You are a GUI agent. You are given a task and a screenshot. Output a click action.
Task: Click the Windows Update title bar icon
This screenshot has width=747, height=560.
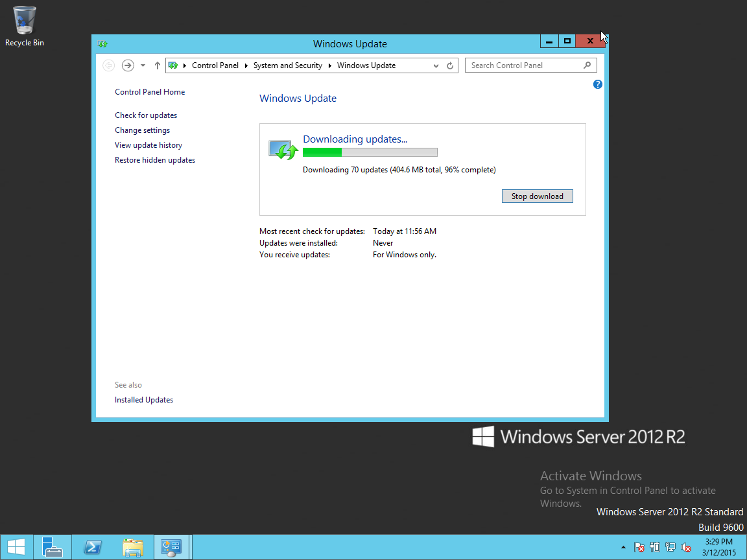coord(102,44)
